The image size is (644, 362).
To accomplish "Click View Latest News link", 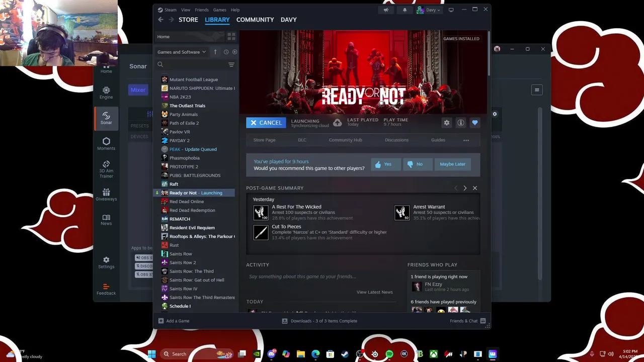I will point(374,292).
